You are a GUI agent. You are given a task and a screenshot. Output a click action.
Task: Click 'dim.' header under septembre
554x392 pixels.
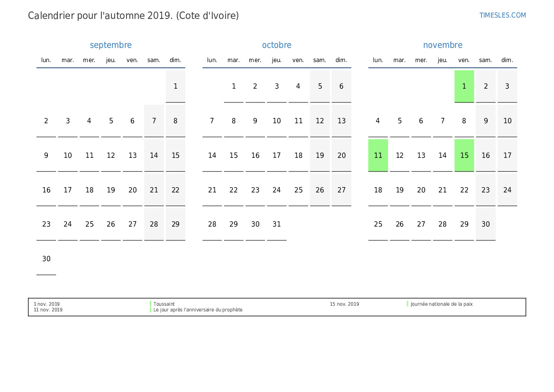[x=176, y=60]
